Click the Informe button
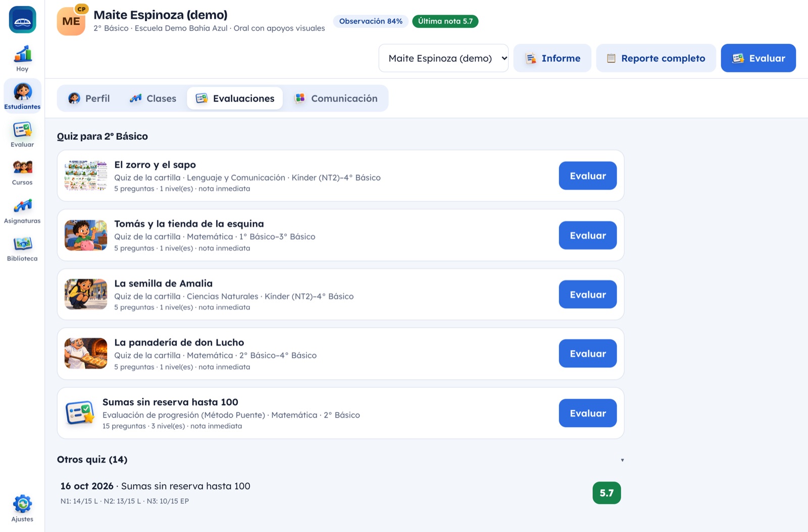 (552, 58)
